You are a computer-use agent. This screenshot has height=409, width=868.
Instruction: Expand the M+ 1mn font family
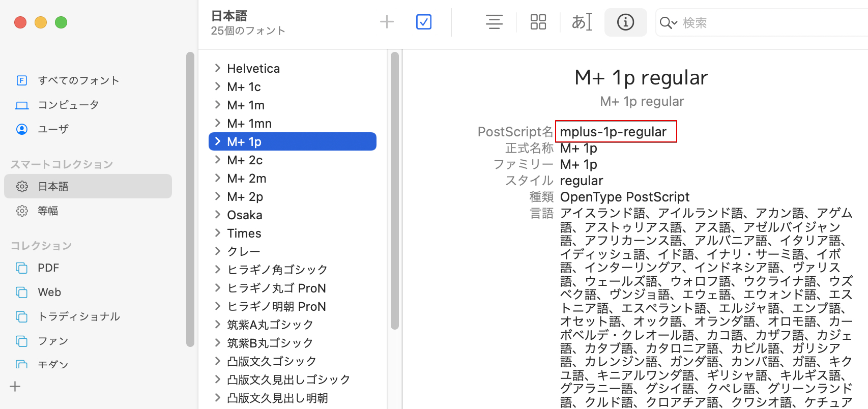coord(217,123)
